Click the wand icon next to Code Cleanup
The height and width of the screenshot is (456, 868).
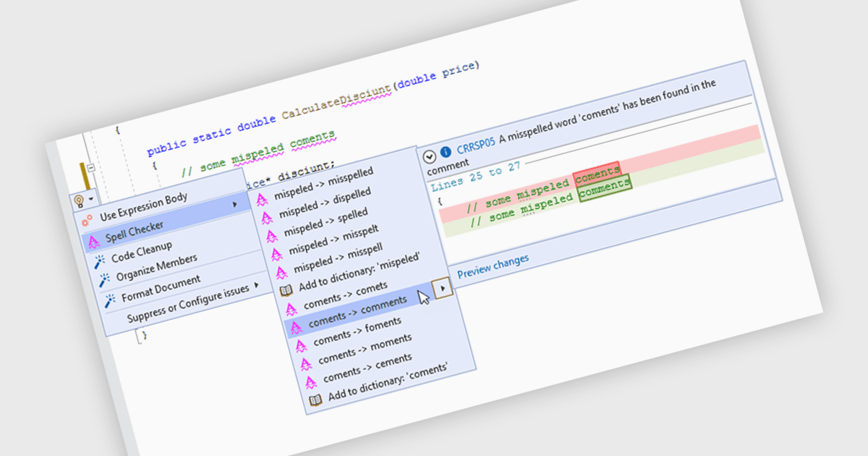point(98,261)
